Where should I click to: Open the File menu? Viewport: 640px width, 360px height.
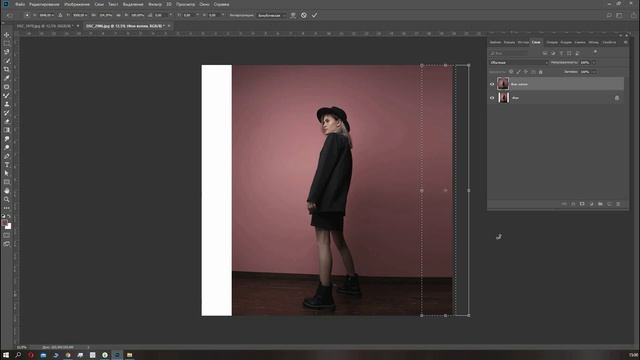20,4
